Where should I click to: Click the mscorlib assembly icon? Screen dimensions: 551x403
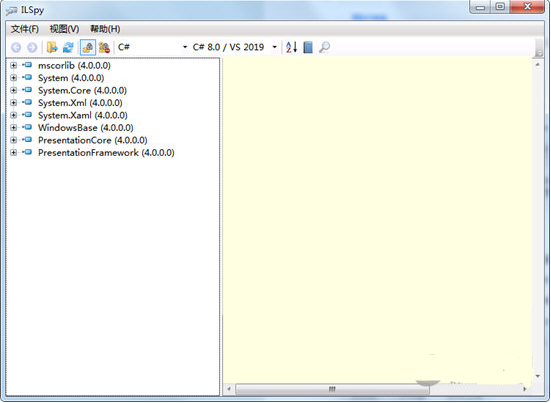click(27, 65)
